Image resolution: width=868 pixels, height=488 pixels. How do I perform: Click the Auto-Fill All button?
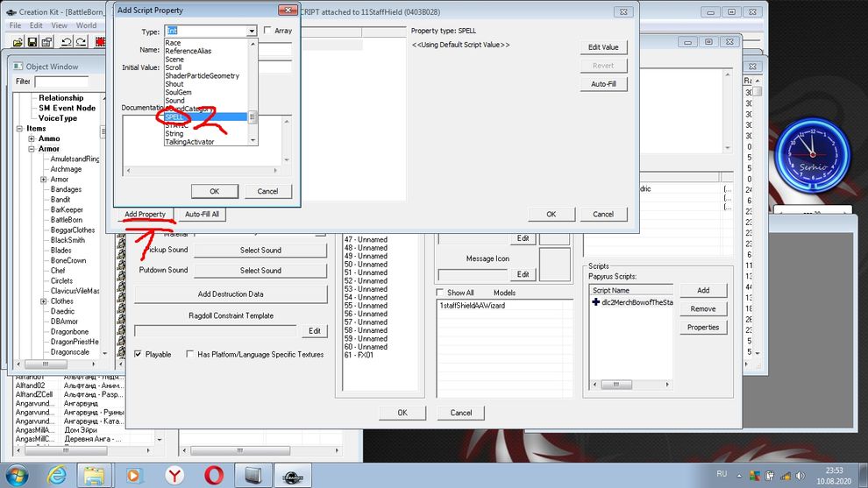pos(203,215)
